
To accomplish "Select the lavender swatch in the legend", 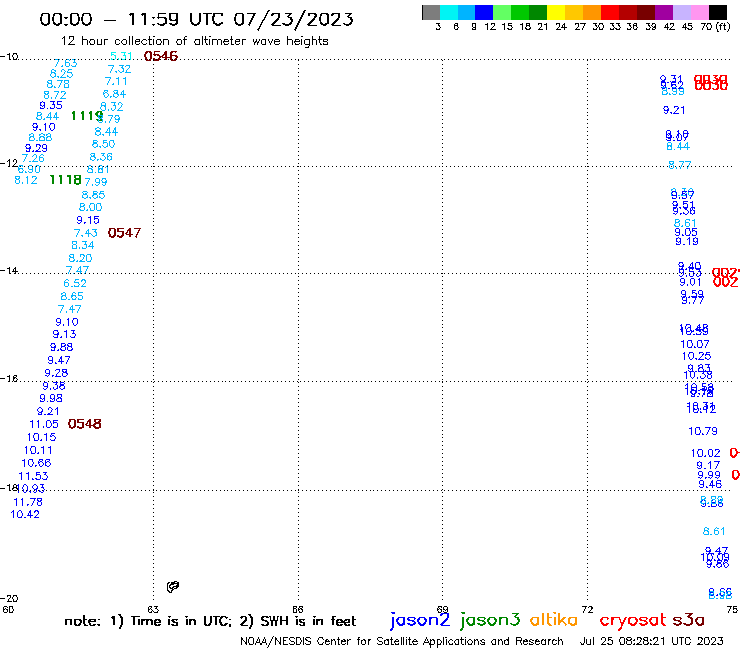I will (681, 12).
